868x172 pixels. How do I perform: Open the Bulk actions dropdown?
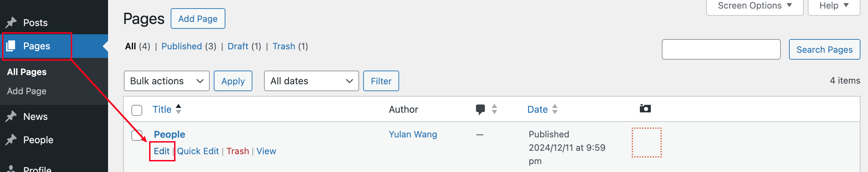point(167,81)
